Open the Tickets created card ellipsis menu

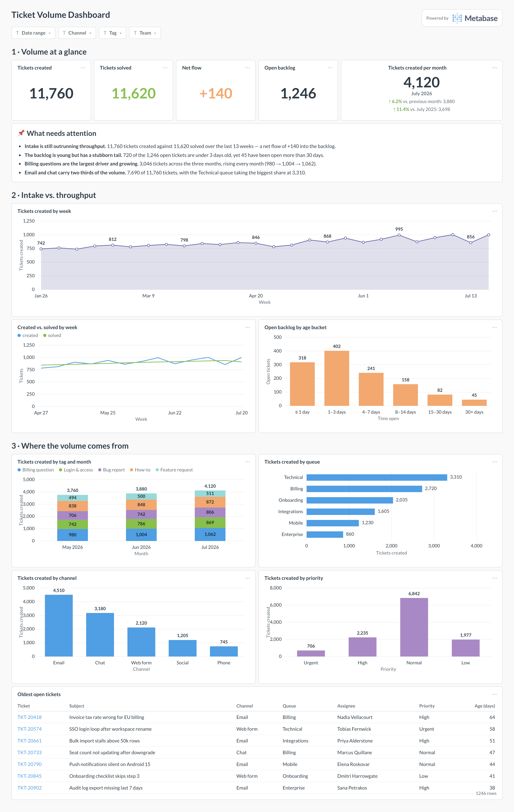[x=83, y=68]
